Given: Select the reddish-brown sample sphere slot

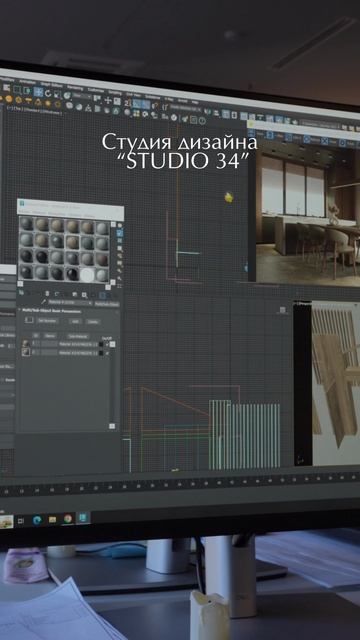Looking at the screenshot, I should point(102,260).
